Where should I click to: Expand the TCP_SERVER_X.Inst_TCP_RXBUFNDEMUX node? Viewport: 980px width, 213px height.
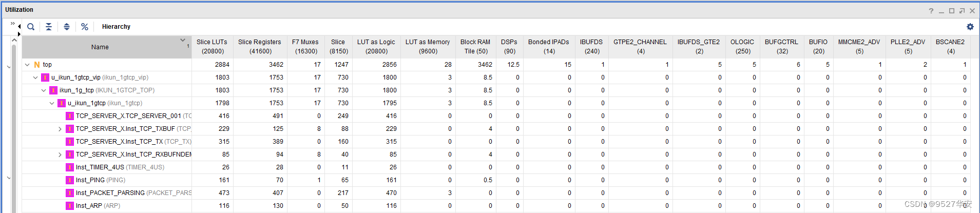pyautogui.click(x=60, y=154)
